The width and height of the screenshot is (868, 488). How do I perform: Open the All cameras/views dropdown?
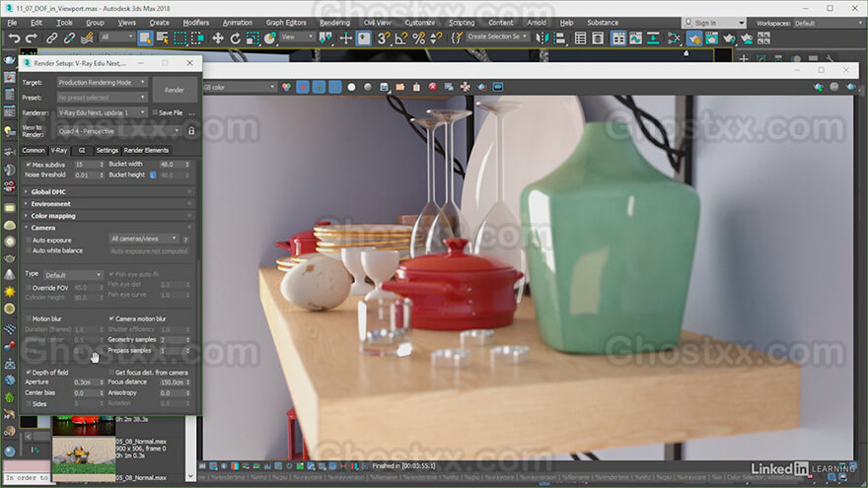tap(144, 239)
